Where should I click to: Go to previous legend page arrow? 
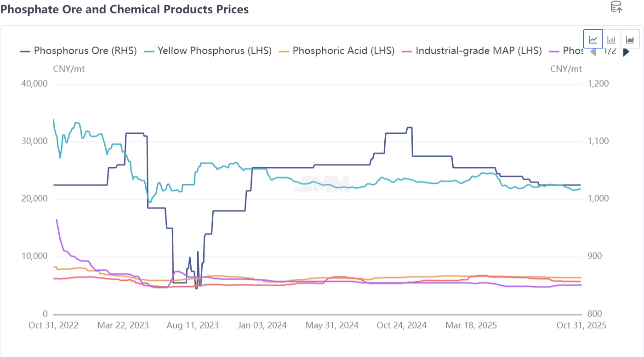(593, 52)
